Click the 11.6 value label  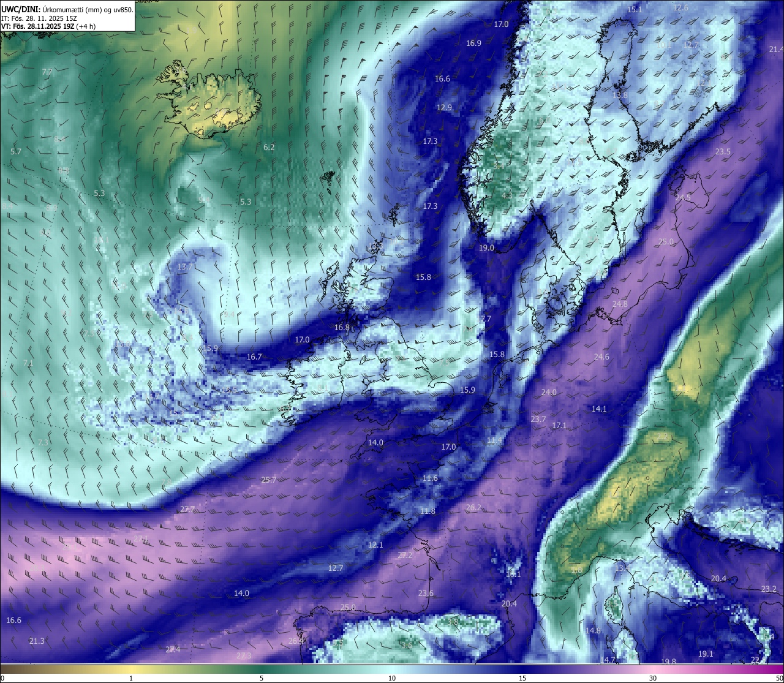[x=430, y=478]
